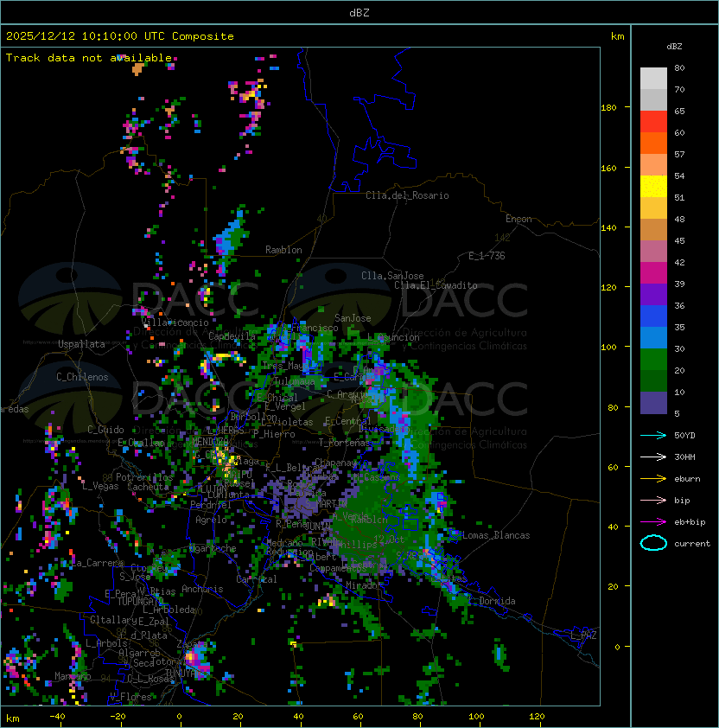Click the 'L_Vegas' place label
The image size is (719, 728).
100,486
